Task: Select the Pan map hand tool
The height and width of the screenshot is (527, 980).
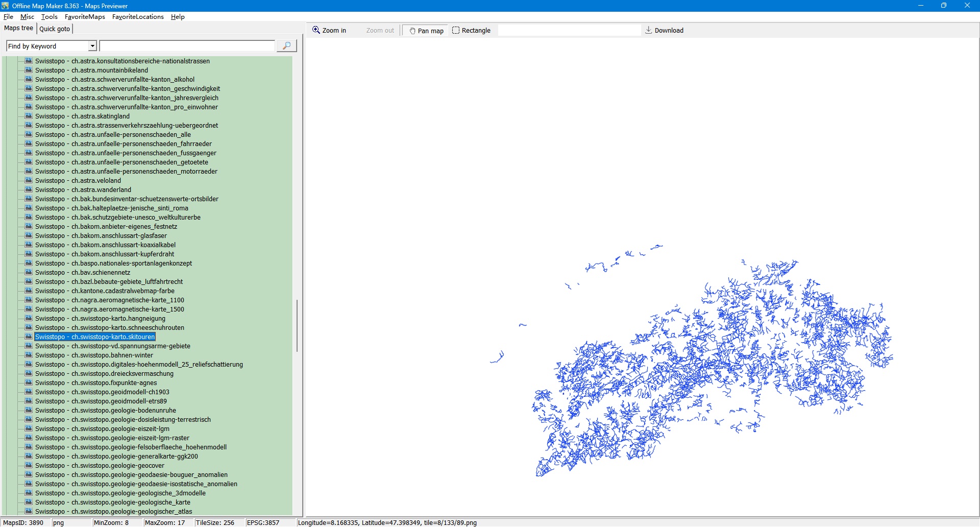Action: (426, 31)
